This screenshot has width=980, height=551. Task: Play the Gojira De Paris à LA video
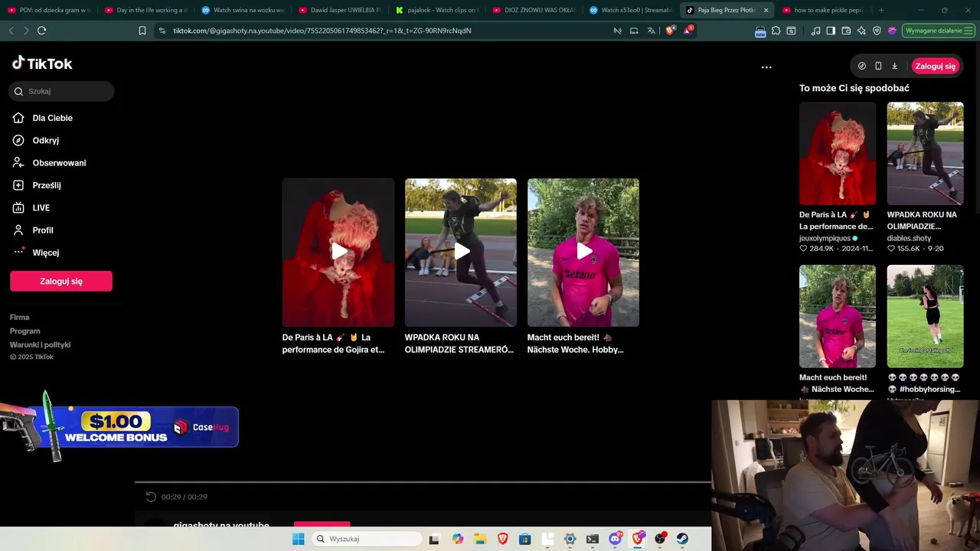pos(338,252)
